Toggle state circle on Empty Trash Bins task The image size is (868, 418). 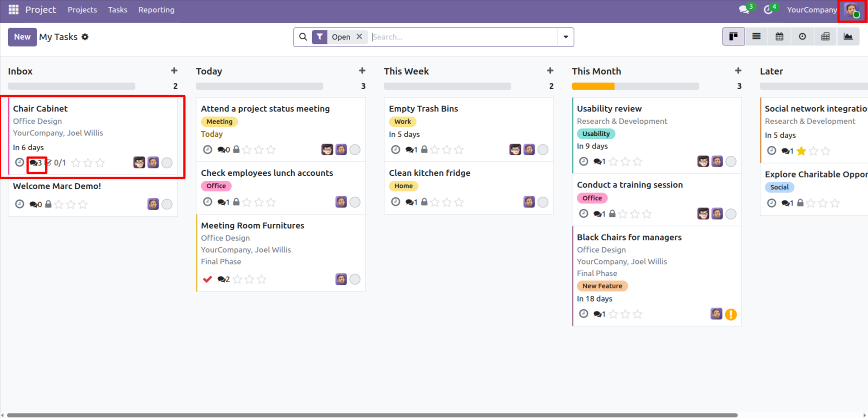[x=543, y=149]
